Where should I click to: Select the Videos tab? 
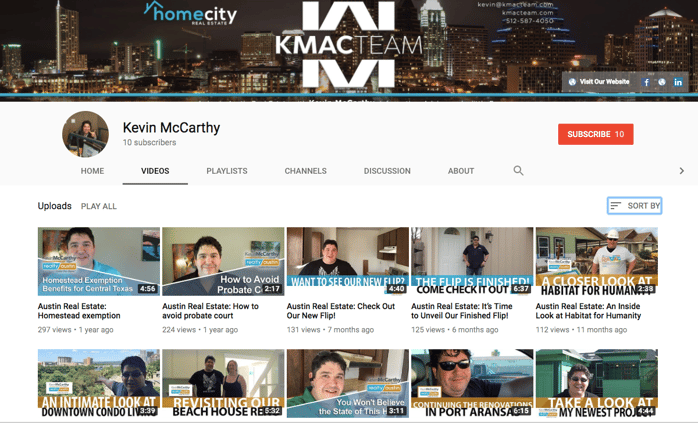point(155,171)
